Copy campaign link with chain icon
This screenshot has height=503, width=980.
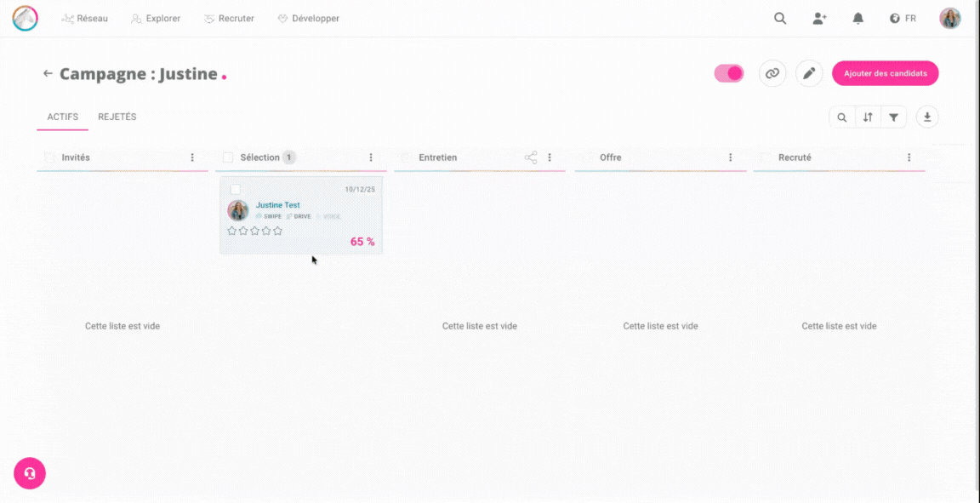coord(772,73)
